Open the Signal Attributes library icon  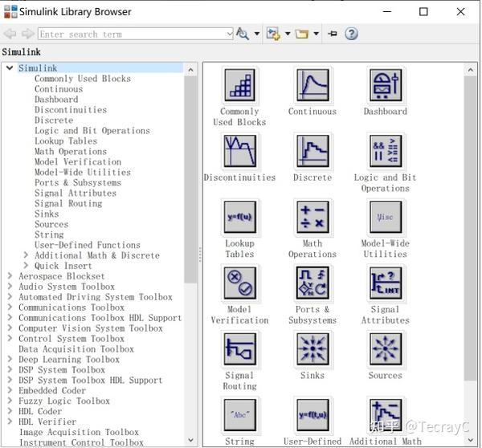coord(386,283)
